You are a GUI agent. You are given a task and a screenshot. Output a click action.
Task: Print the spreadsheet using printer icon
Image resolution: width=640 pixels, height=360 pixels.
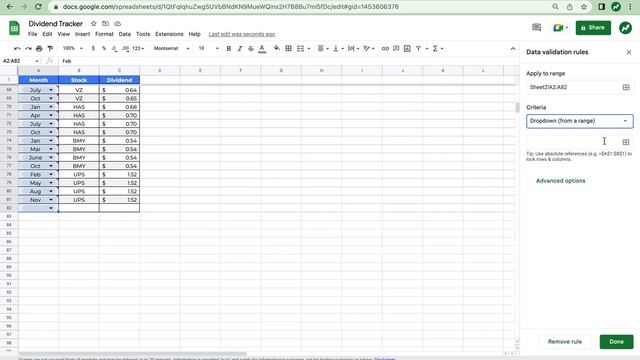tap(39, 49)
